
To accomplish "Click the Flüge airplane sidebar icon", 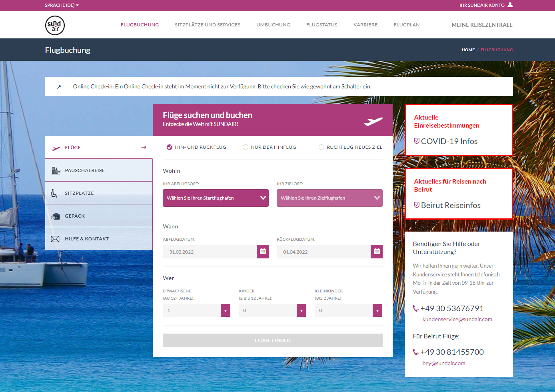I will 56,148.
